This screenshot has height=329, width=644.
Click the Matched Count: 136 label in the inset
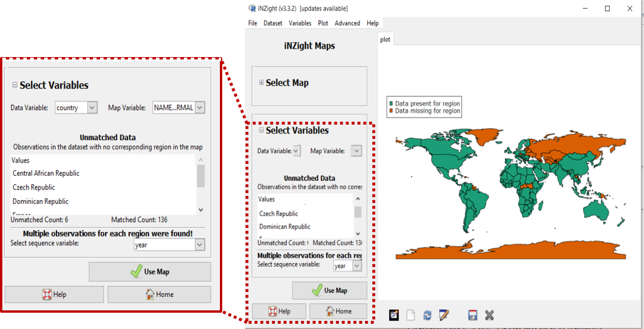(x=139, y=220)
